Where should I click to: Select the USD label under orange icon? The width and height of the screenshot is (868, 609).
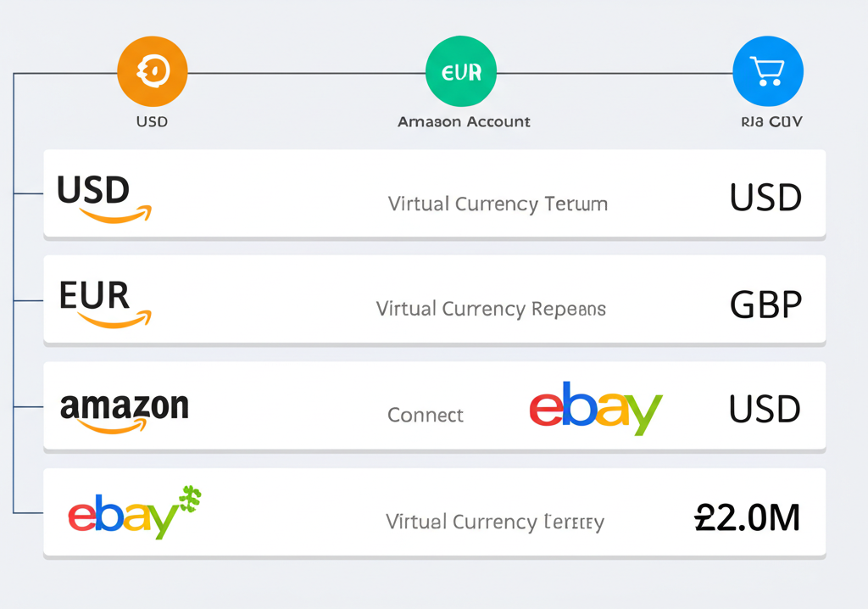point(152,121)
